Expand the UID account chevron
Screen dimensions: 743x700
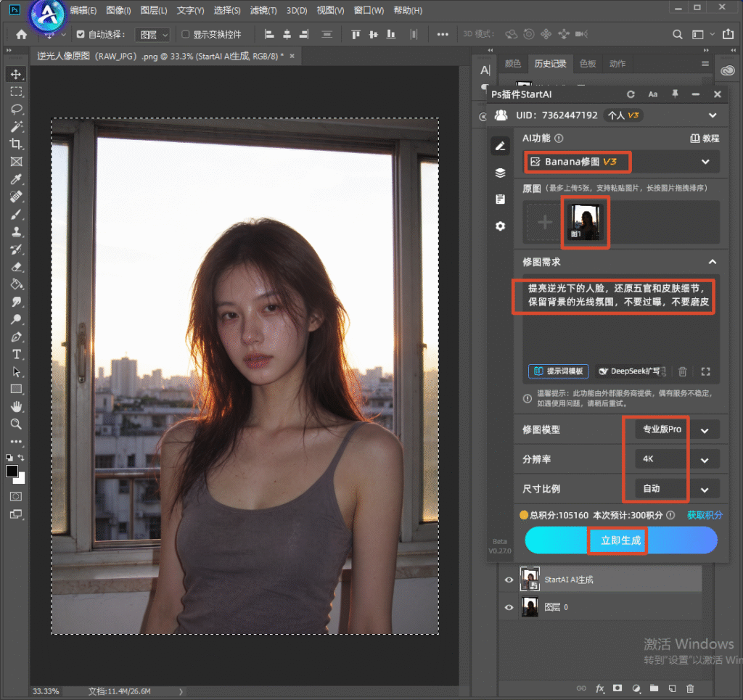pyautogui.click(x=713, y=115)
